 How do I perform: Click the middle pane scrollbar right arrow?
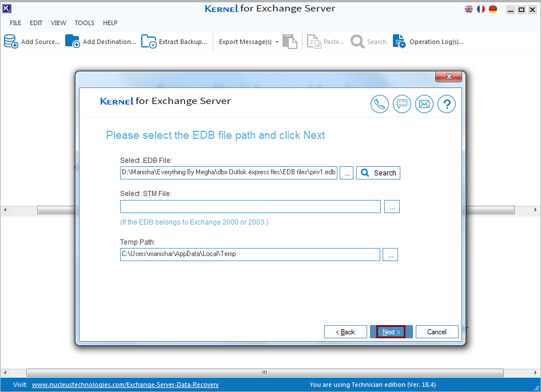(x=535, y=210)
